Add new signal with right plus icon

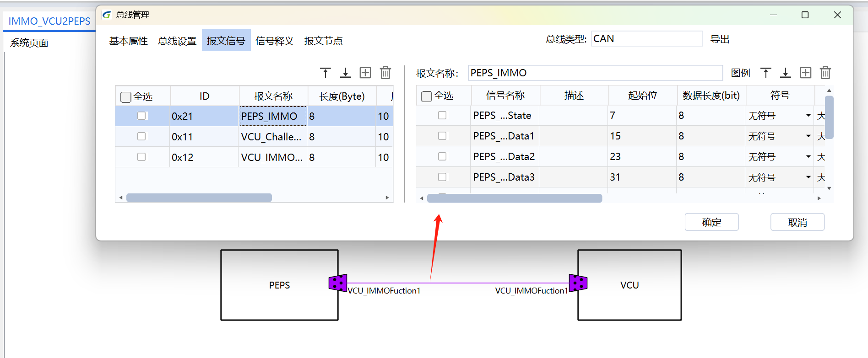click(806, 73)
